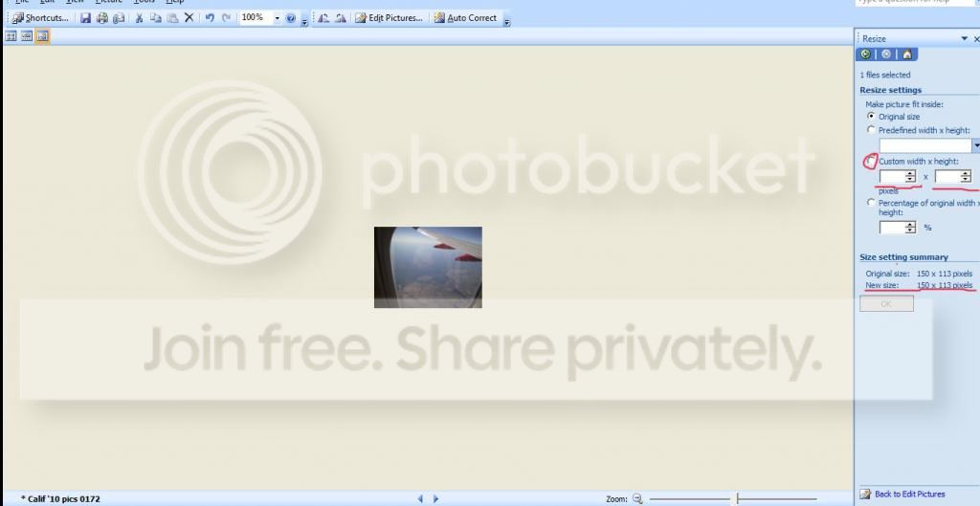
Task: Click the custom height spinner arrows
Action: coord(966,177)
